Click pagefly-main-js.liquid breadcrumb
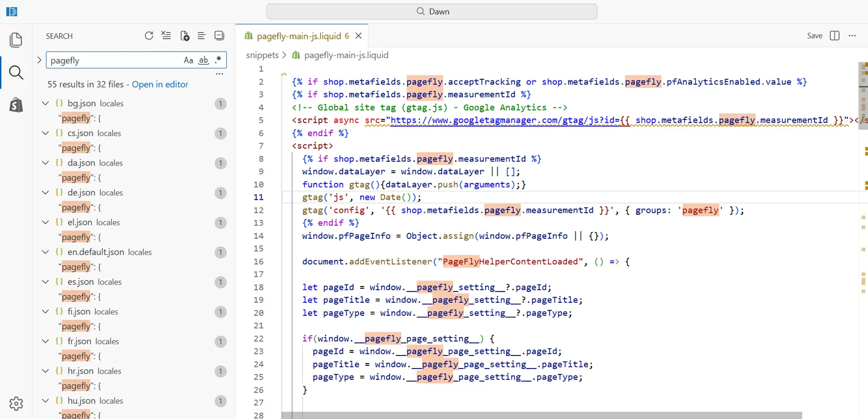Screen dimensions: 868x419 click(x=346, y=55)
